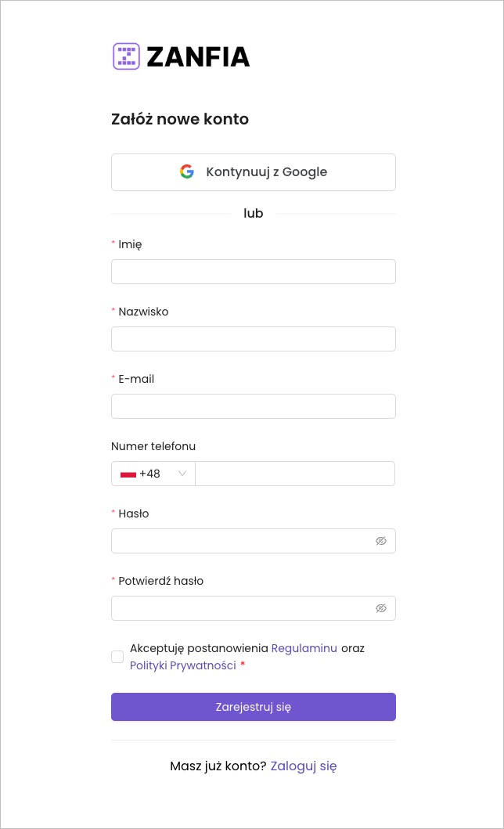This screenshot has width=504, height=829.
Task: Submit with Zarejestruj się button
Action: tap(253, 707)
